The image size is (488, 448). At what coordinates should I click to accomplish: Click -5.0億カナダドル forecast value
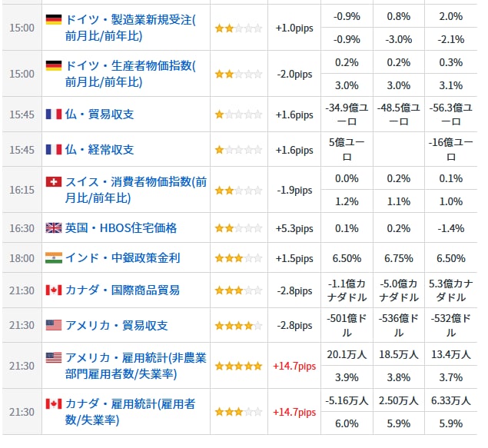399,290
